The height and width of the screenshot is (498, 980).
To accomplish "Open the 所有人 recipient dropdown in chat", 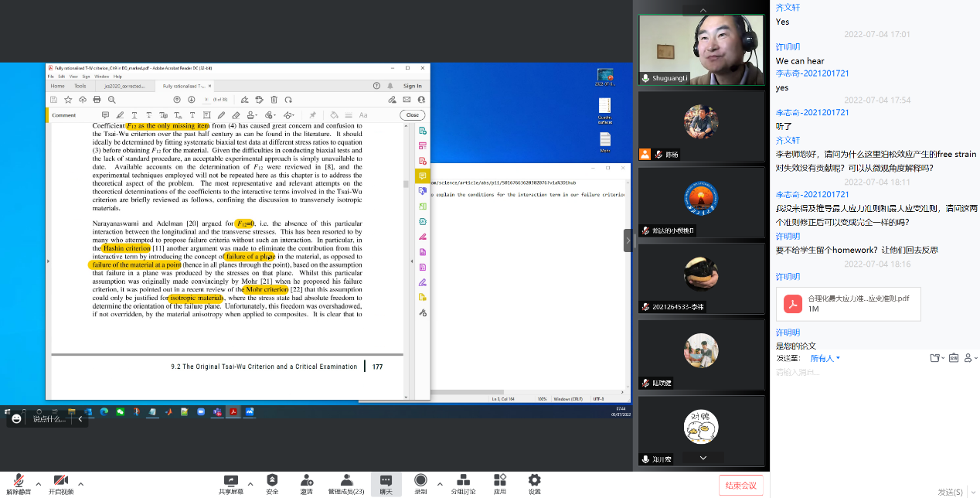I will [x=825, y=358].
